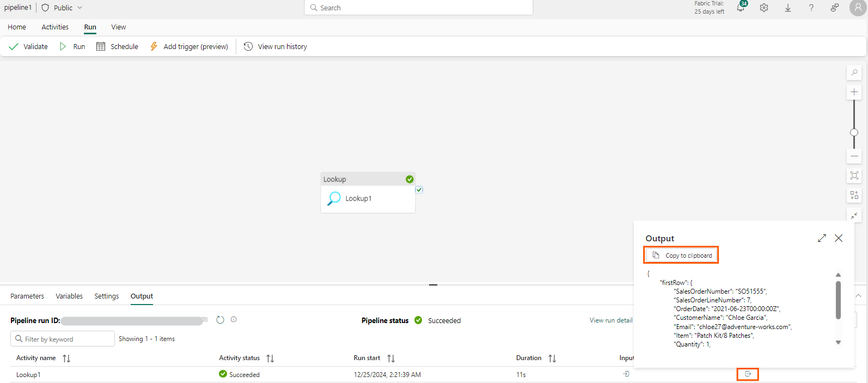
Task: Sort by Run start arrows
Action: pyautogui.click(x=391, y=358)
